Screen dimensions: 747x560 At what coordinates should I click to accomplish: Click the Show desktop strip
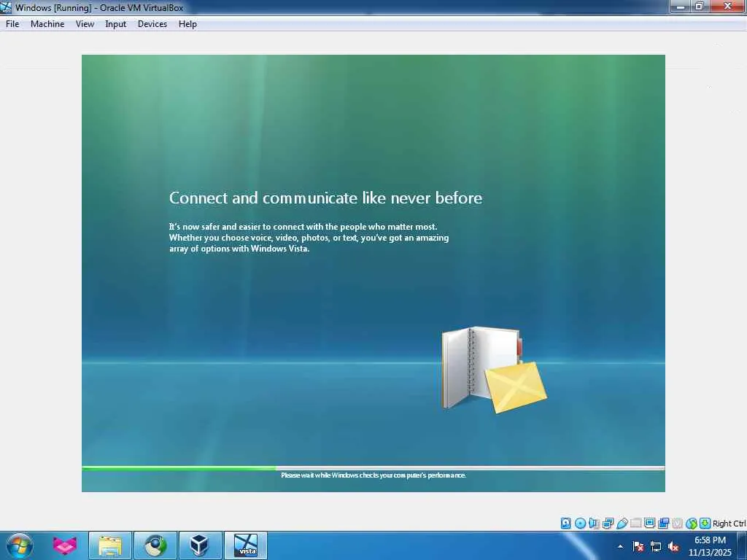pyautogui.click(x=742, y=546)
